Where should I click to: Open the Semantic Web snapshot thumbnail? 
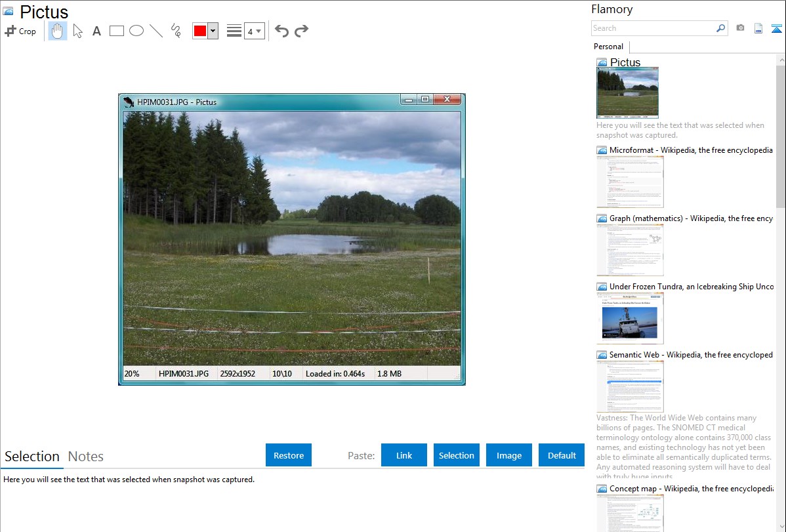click(630, 386)
